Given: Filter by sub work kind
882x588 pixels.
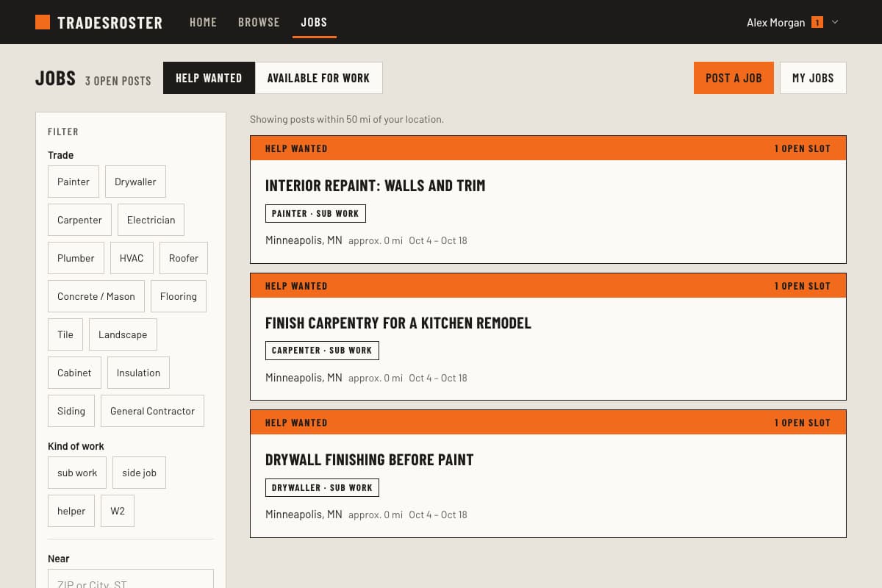Looking at the screenshot, I should click(77, 473).
